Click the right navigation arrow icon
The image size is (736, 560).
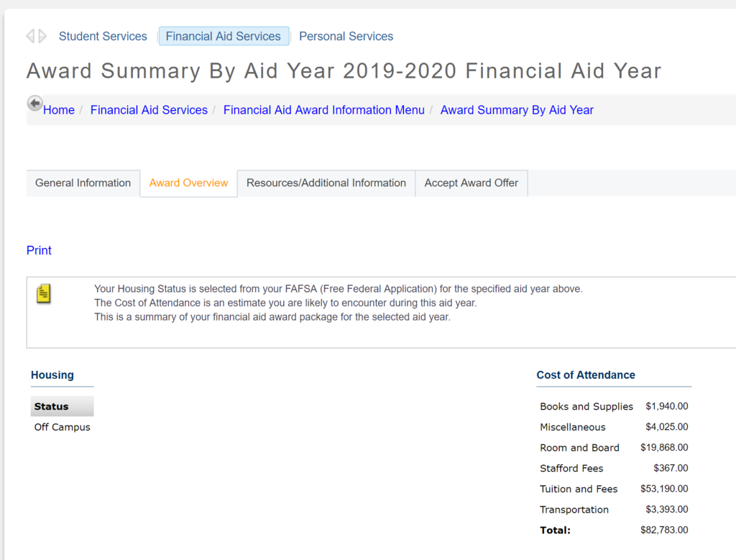(42, 36)
